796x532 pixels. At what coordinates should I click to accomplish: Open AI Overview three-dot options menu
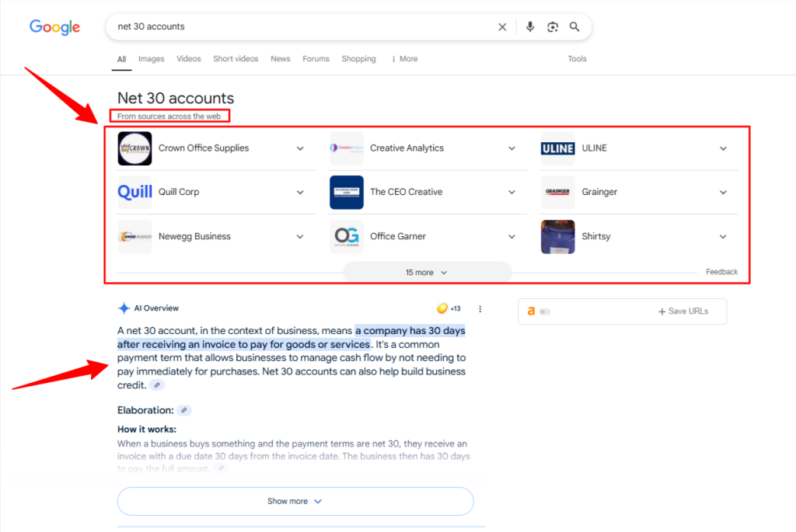480,308
